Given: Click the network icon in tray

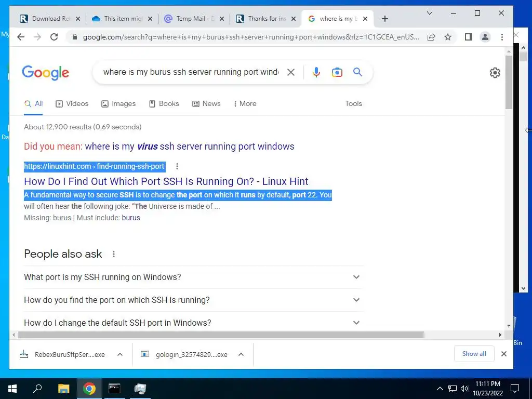Looking at the screenshot, I should pyautogui.click(x=453, y=389).
